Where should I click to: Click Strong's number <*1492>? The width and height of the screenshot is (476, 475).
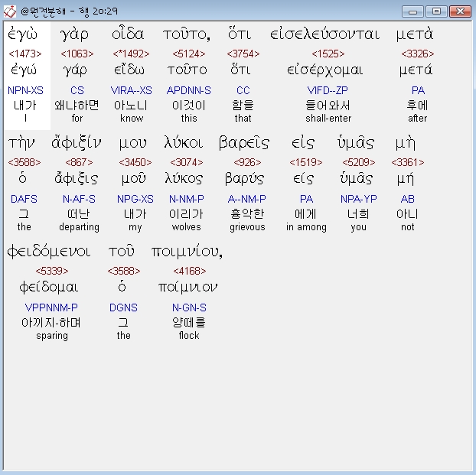pos(131,54)
